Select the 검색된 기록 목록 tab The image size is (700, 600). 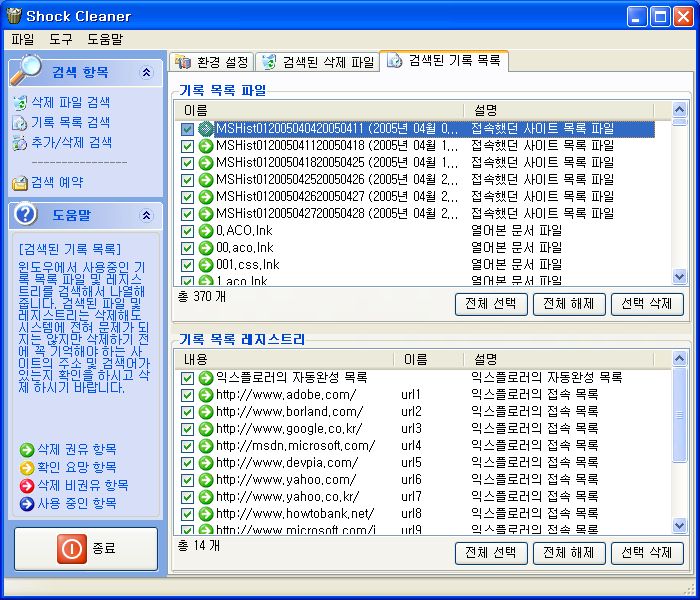coord(444,60)
